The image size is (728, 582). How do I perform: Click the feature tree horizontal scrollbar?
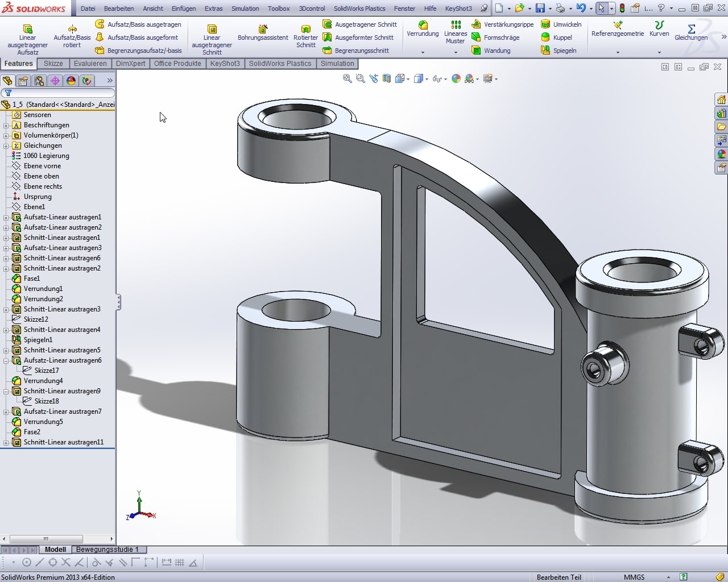click(x=46, y=539)
